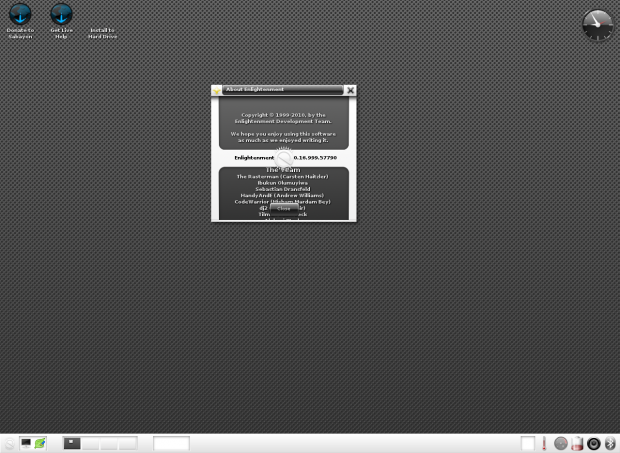Click the CPU frequency dial gadget

click(561, 444)
